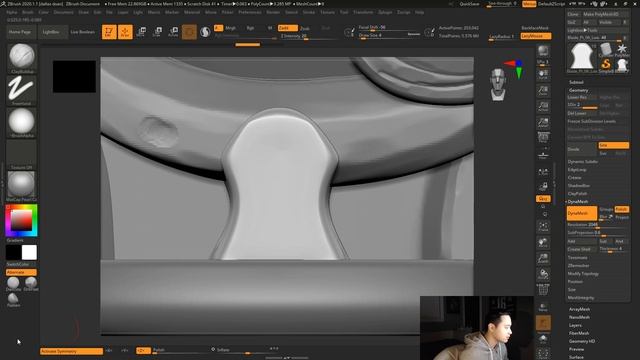Image resolution: width=640 pixels, height=360 pixels.
Task: Select the Move transform icon
Action: coord(141,32)
